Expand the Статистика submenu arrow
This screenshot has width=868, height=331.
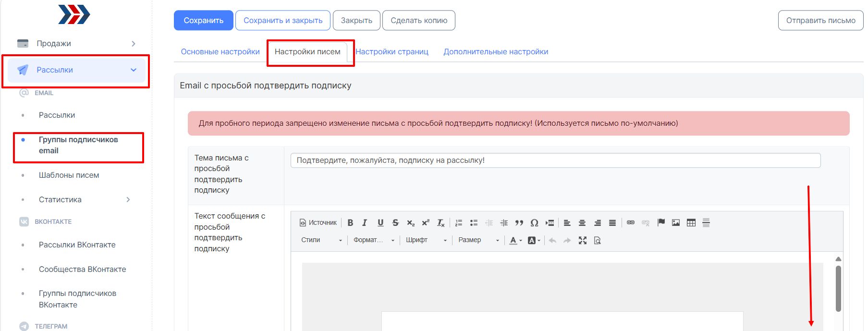[128, 200]
